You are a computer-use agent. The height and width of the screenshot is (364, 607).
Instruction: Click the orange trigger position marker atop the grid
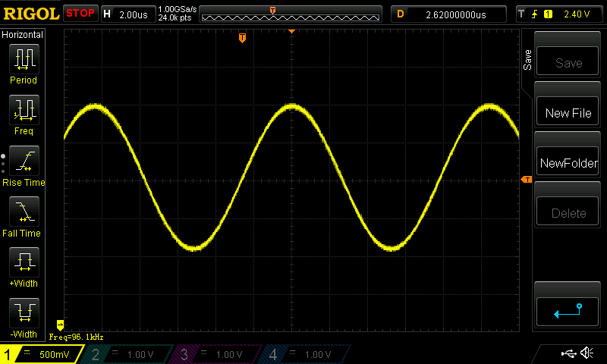pyautogui.click(x=242, y=38)
